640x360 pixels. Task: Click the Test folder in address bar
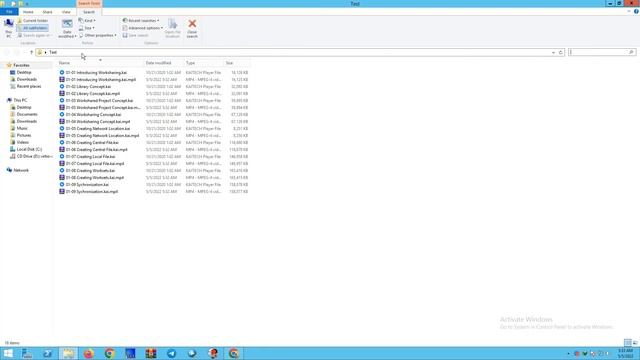tap(53, 52)
